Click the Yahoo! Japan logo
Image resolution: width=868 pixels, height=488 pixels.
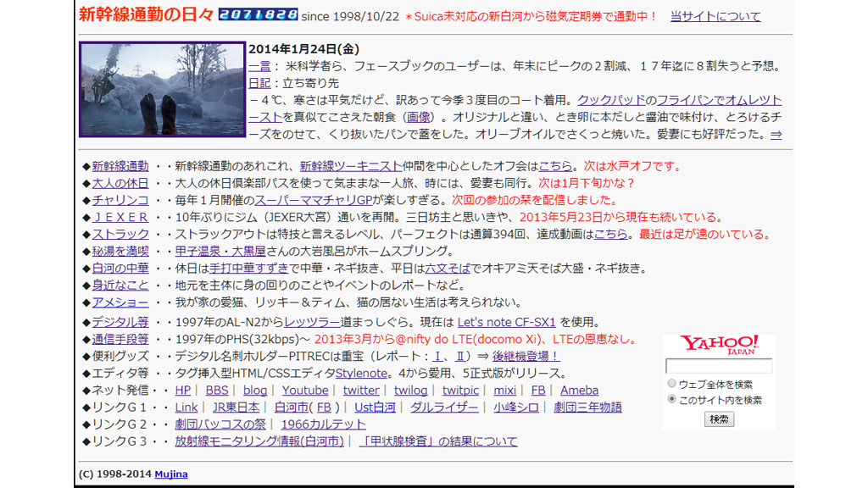click(719, 345)
